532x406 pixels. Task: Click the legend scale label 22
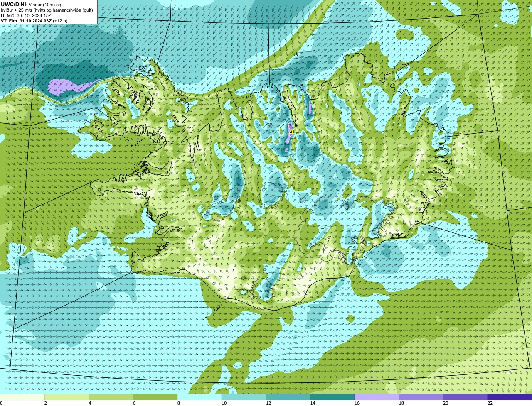coord(490,403)
